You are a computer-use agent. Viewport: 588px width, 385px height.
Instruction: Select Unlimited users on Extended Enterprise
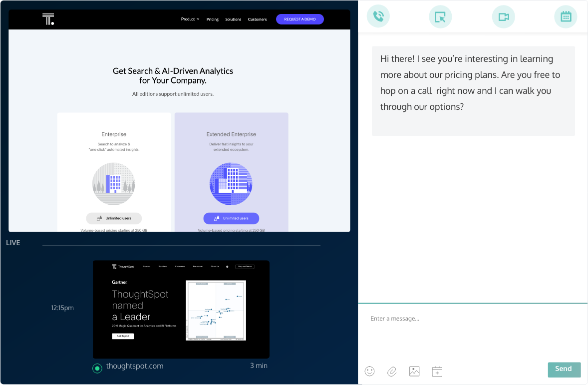[x=231, y=218]
